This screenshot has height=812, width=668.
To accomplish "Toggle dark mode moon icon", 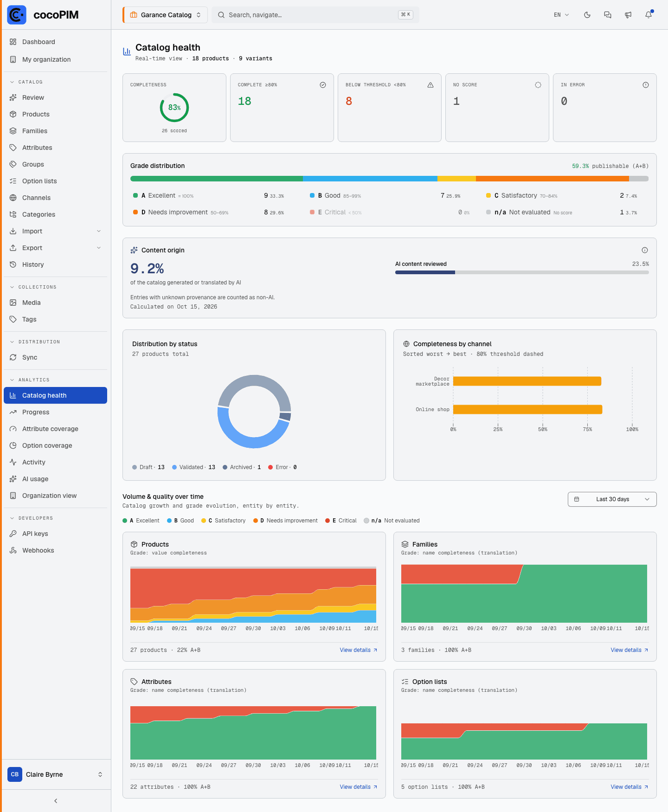I will click(587, 15).
